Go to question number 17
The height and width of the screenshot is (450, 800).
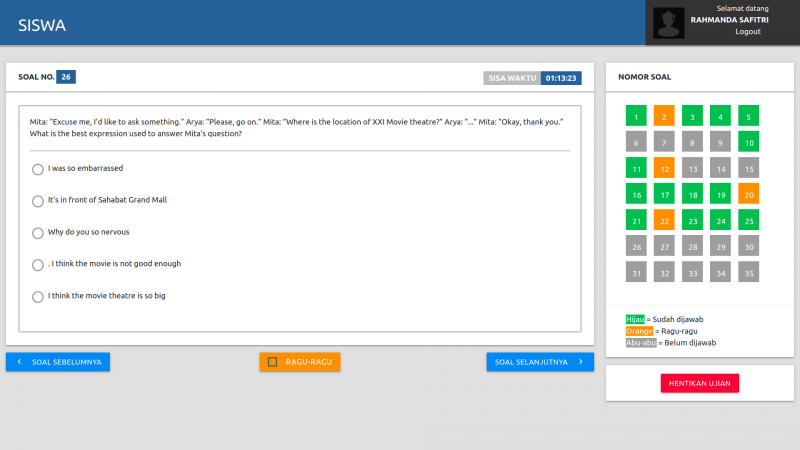pos(664,194)
